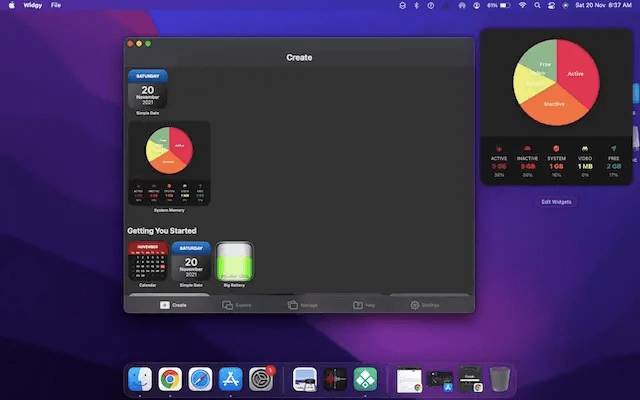640x400 pixels.
Task: Open the App Store from the Dock
Action: (x=231, y=379)
